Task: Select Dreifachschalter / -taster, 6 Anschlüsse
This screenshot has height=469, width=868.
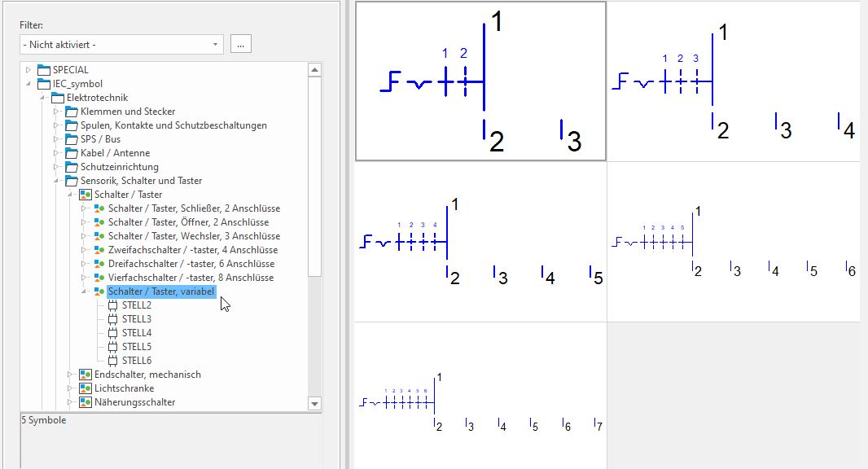Action: (x=191, y=264)
